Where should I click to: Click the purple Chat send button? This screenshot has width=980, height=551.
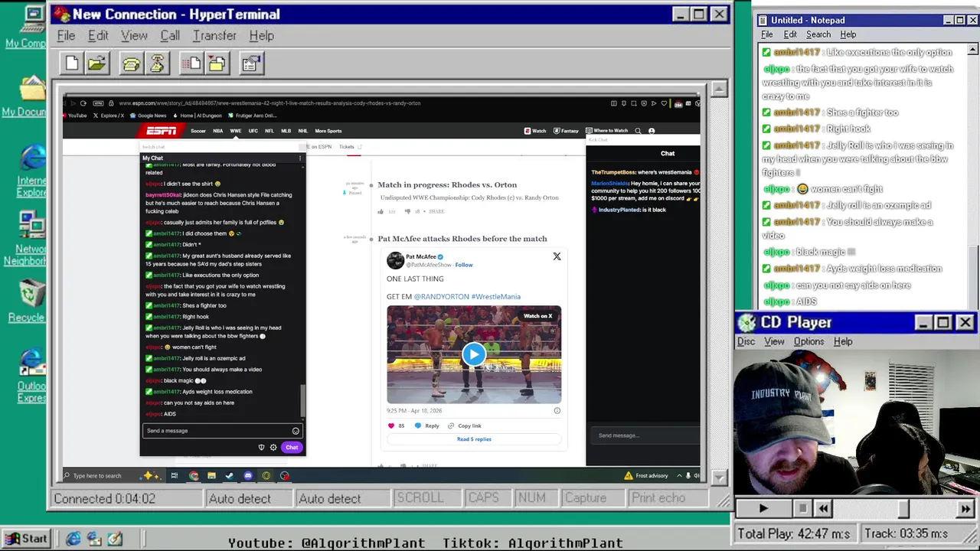coord(292,448)
